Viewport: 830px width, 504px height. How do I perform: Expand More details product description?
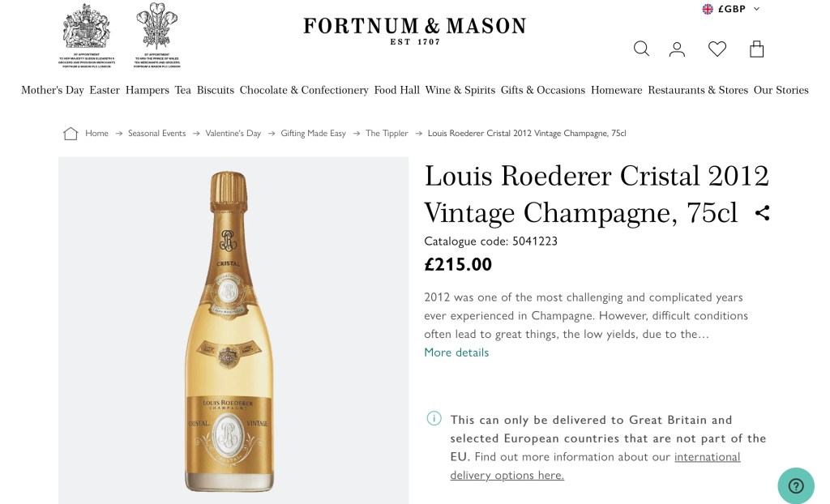point(456,352)
